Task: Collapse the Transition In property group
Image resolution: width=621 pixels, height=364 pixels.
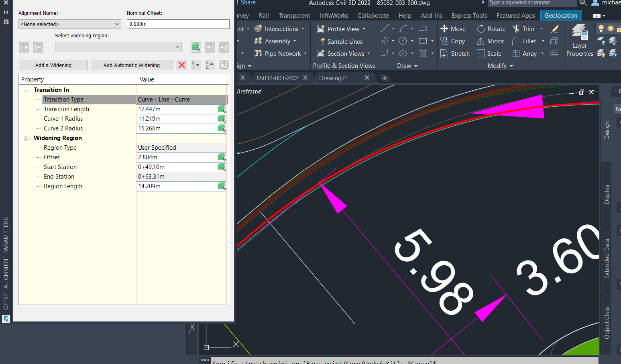Action: click(26, 89)
